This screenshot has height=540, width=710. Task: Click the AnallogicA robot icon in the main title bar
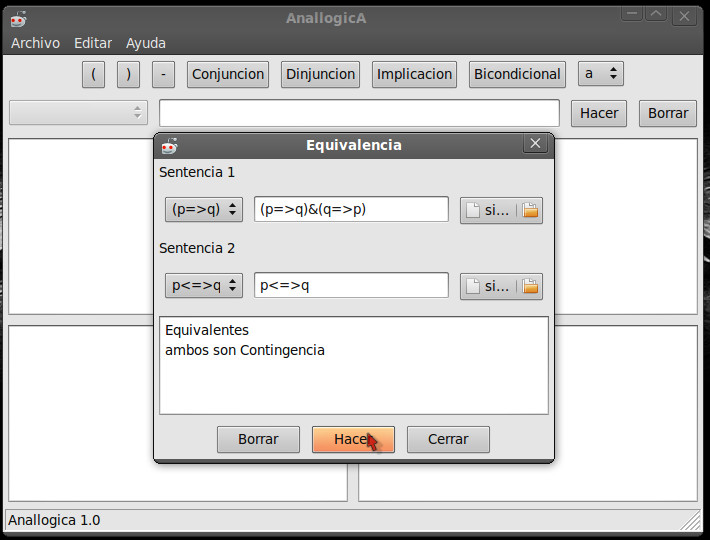click(x=19, y=19)
